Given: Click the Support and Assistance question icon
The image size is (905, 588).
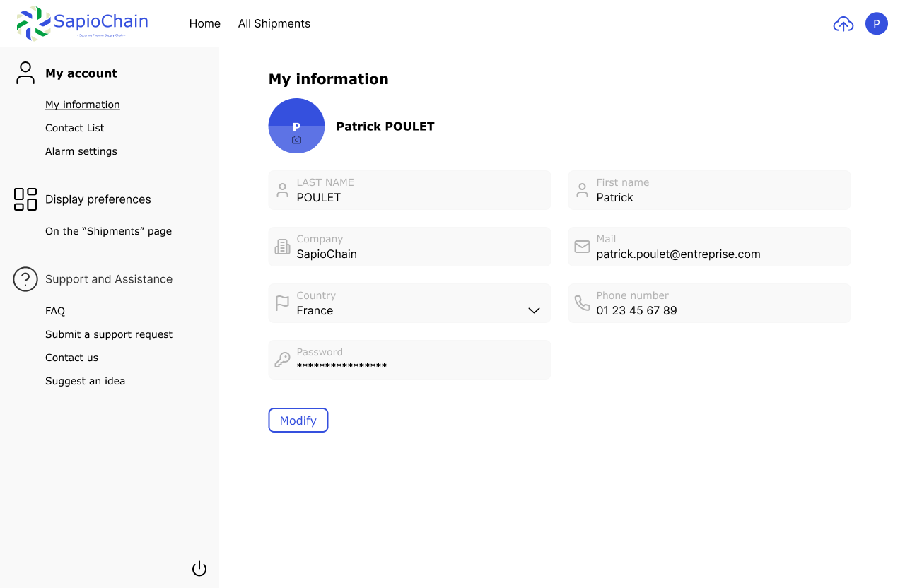Looking at the screenshot, I should click(x=25, y=279).
